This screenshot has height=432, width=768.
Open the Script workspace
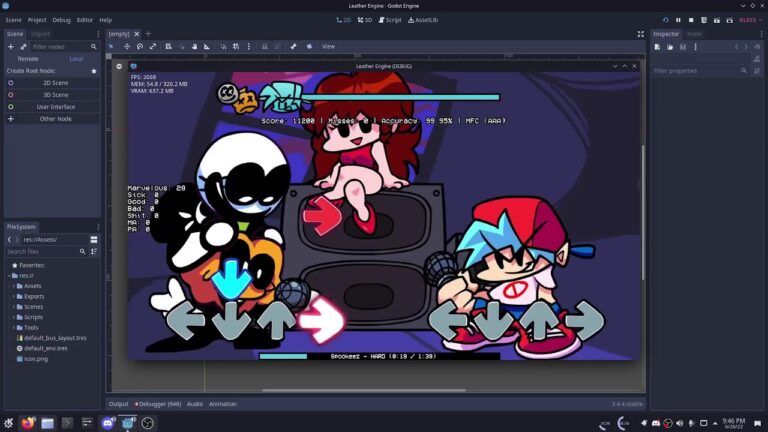pyautogui.click(x=390, y=20)
